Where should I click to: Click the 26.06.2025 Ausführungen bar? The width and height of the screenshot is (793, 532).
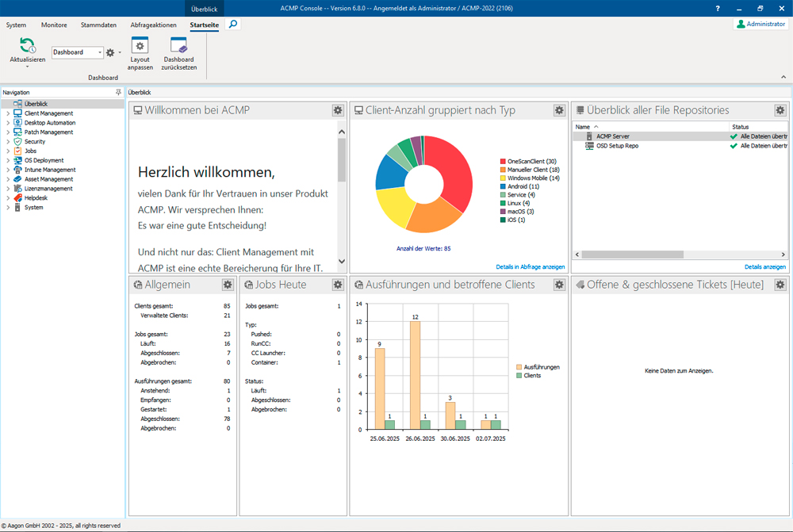(415, 375)
